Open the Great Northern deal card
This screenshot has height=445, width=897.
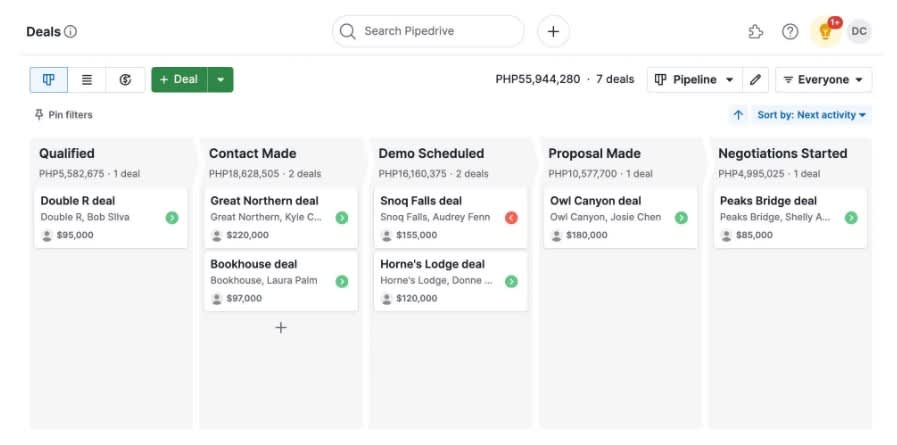[x=281, y=217]
